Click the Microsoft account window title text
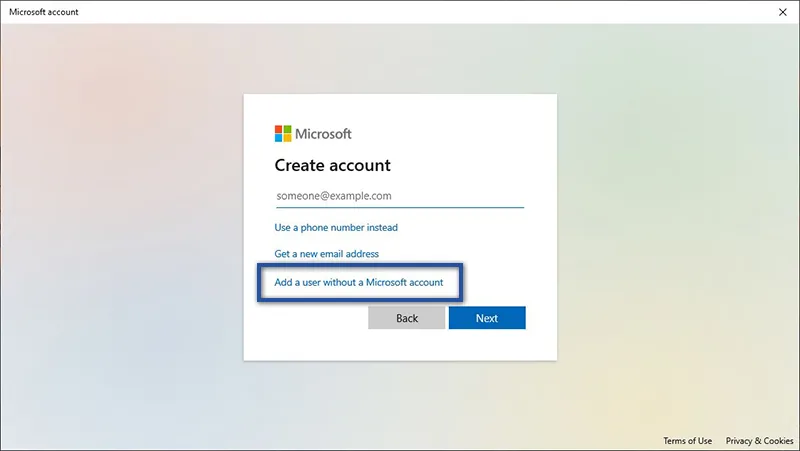The image size is (800, 451). 43,12
